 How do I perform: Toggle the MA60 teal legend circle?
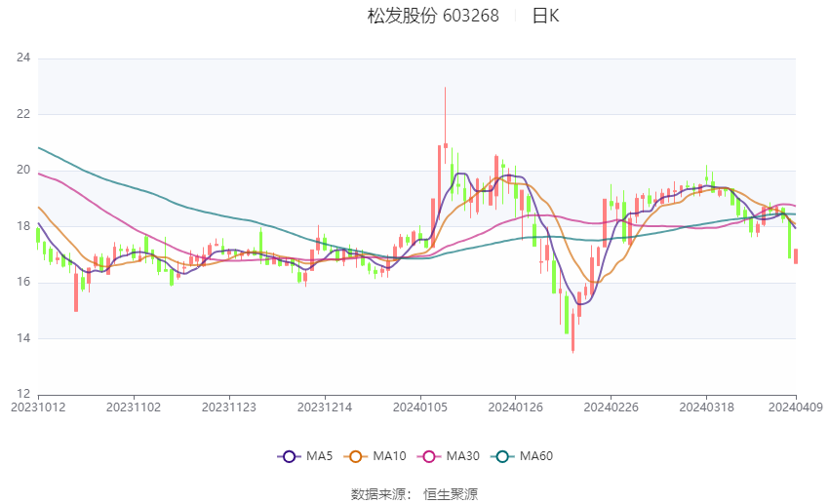(x=502, y=456)
